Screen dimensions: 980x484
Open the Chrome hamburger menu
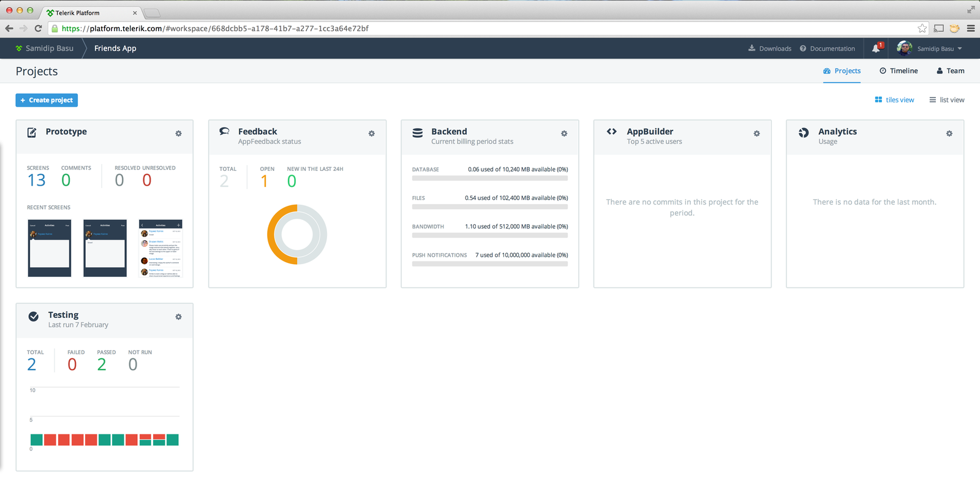tap(971, 28)
